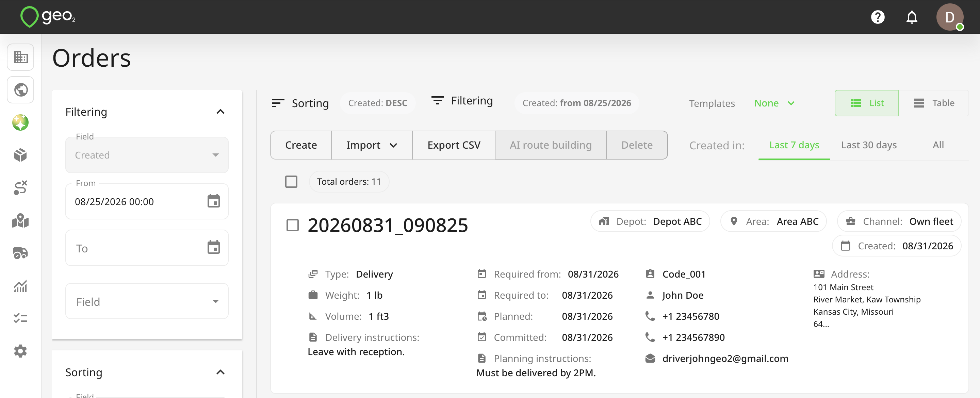Open vehicles truck sidebar icon
The image size is (980, 398).
click(20, 253)
